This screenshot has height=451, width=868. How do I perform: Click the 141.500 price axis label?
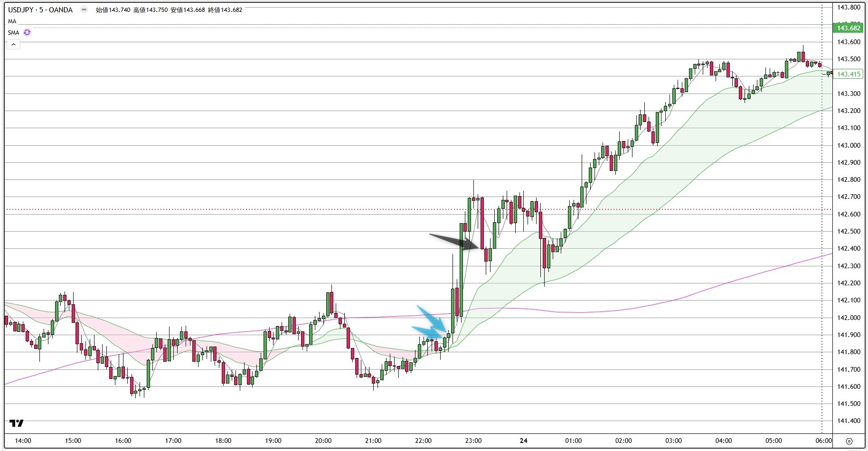(x=849, y=404)
